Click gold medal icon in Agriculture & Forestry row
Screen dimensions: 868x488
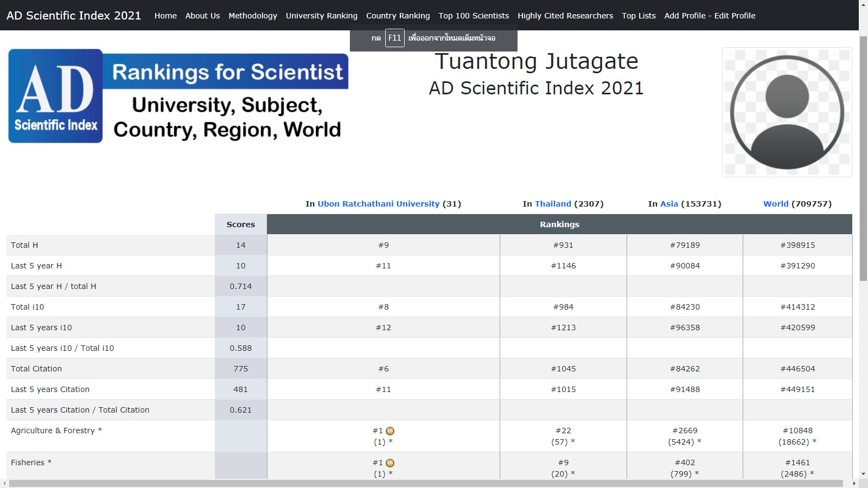point(390,431)
